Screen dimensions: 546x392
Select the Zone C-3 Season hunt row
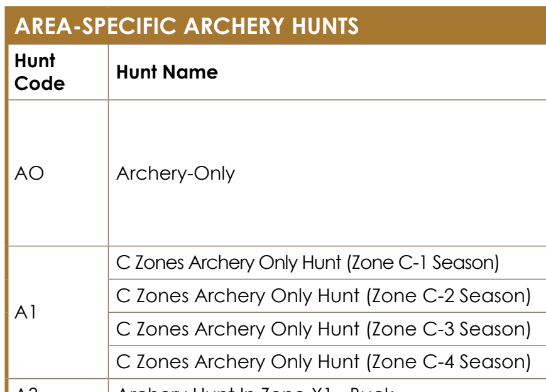tap(327, 329)
